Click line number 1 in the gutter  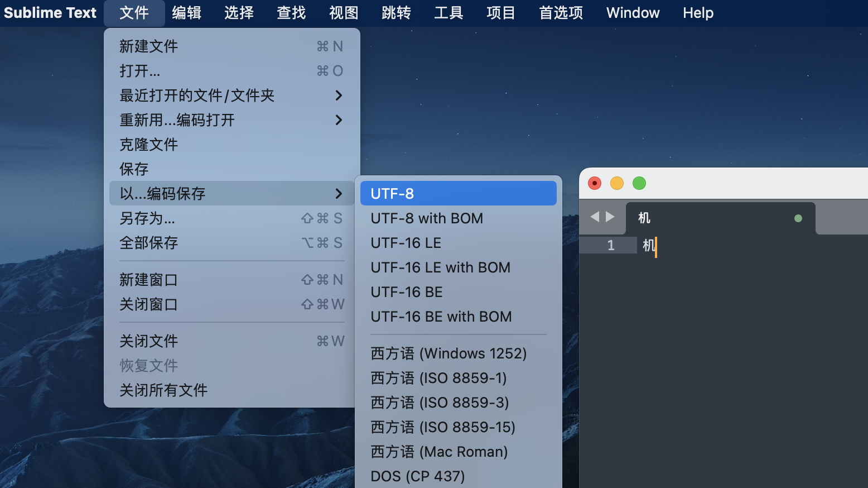tap(611, 246)
